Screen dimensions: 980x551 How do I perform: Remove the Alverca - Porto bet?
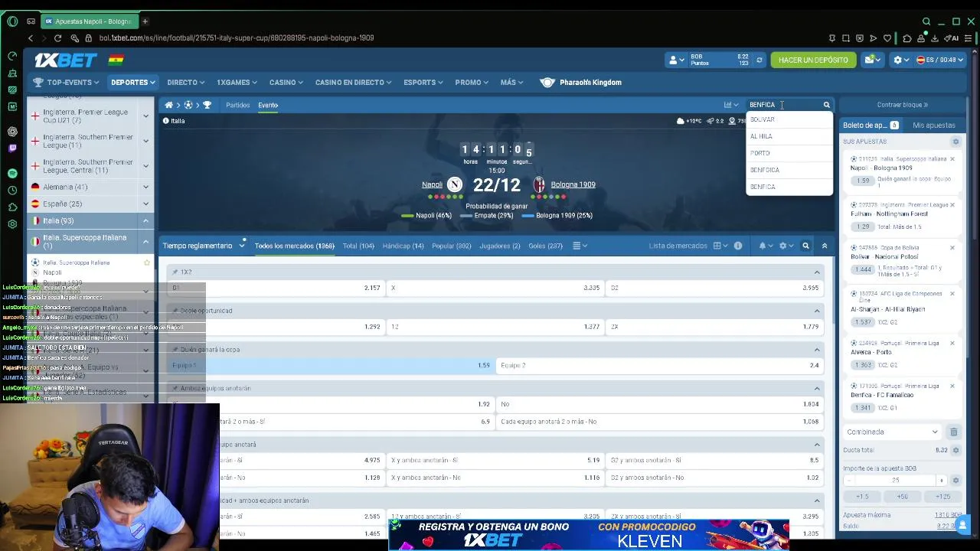pyautogui.click(x=952, y=343)
